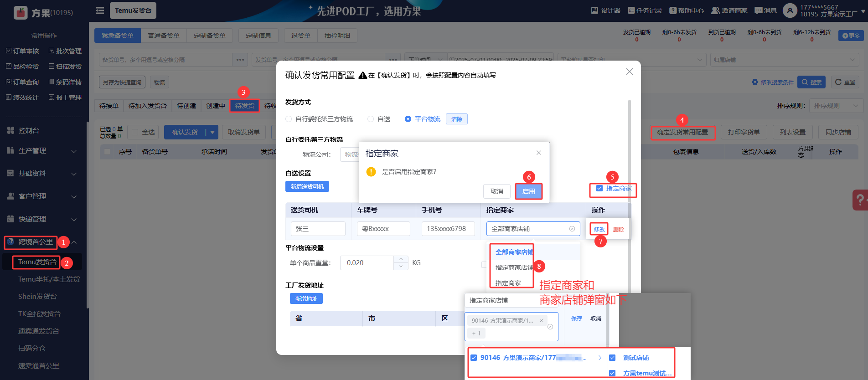Uncheck the 测试店铺 checkbox

tap(612, 358)
